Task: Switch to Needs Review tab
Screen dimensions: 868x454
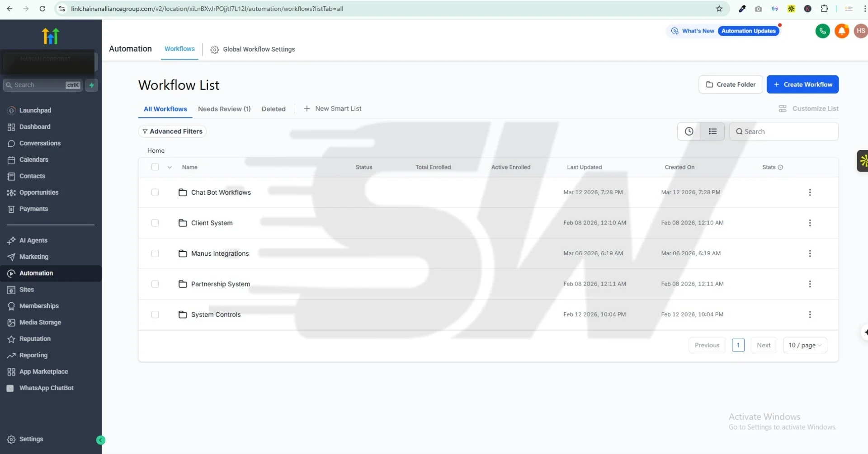Action: pyautogui.click(x=224, y=109)
